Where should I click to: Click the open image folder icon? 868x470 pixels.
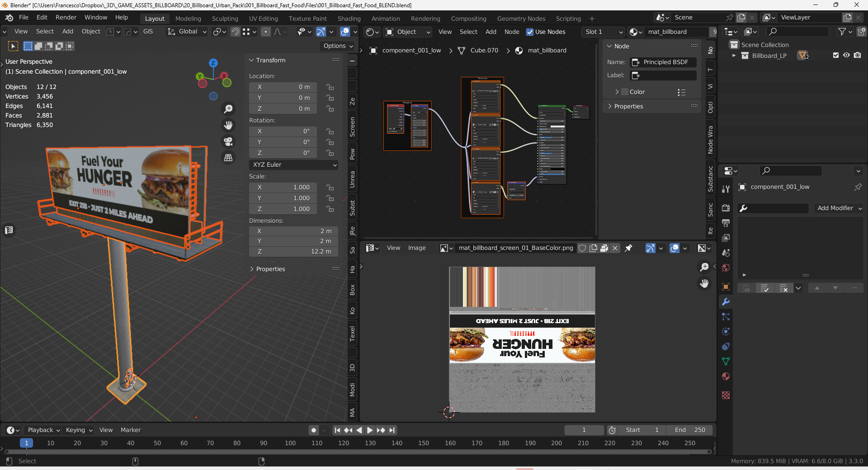(x=604, y=248)
